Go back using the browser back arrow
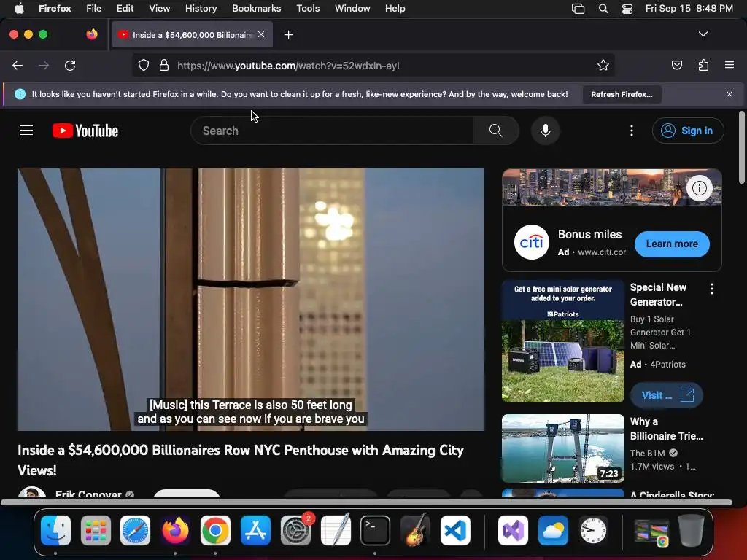This screenshot has width=747, height=560. click(x=18, y=65)
